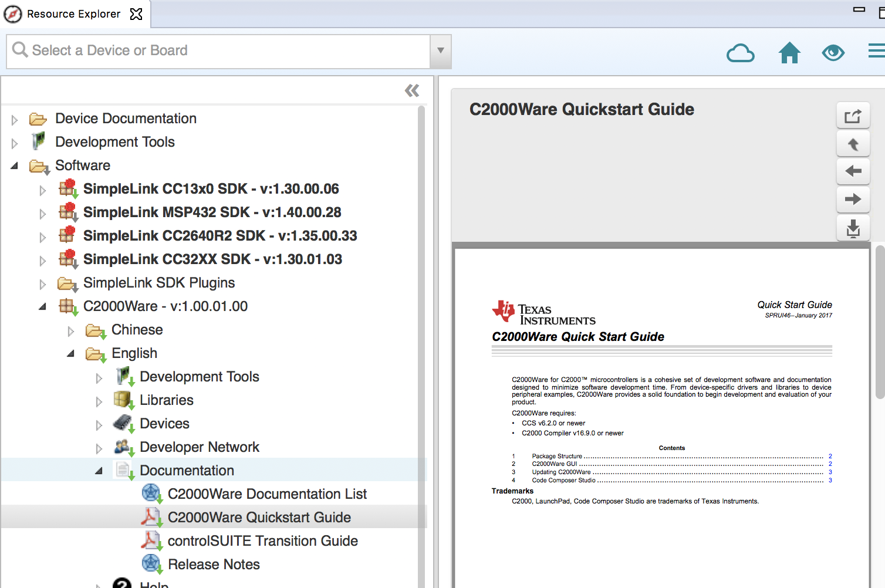Click the SimpleLink CC2640R2 SDK package icon
Screen dimensions: 885x588
[67, 235]
